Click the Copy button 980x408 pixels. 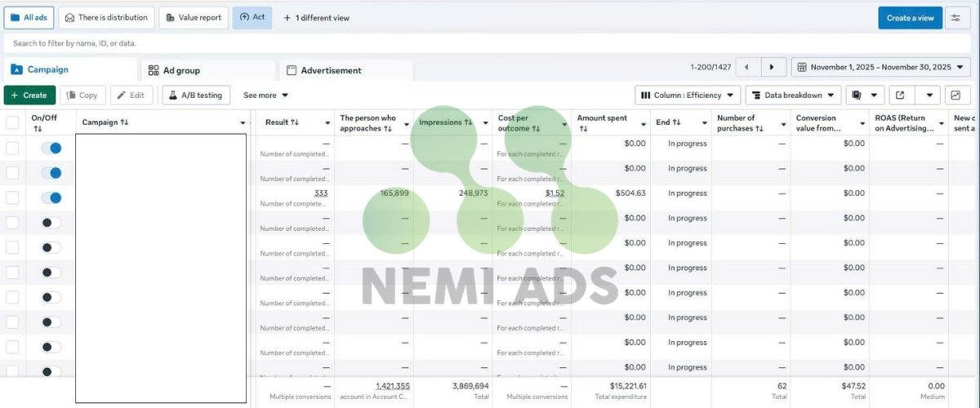82,95
